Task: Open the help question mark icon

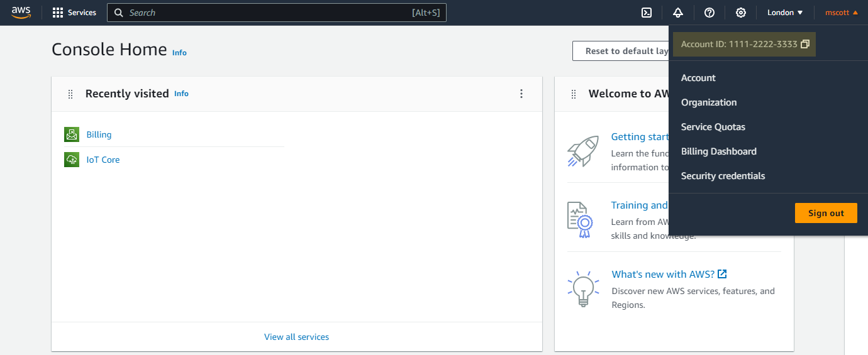Action: click(709, 13)
